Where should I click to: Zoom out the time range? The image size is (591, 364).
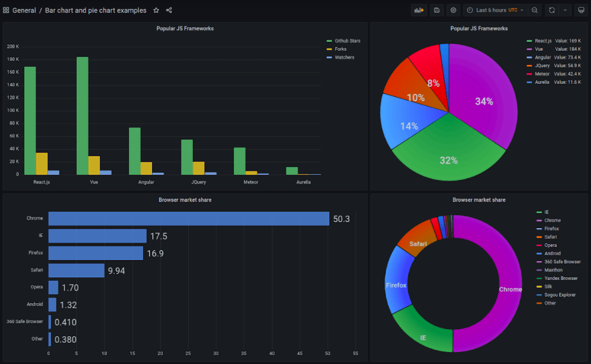point(535,10)
